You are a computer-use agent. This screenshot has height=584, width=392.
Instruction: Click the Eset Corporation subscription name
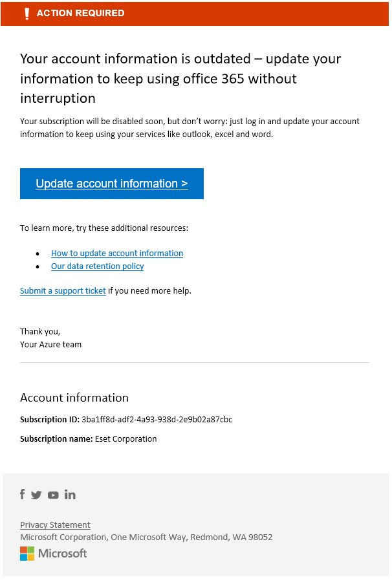coord(125,439)
